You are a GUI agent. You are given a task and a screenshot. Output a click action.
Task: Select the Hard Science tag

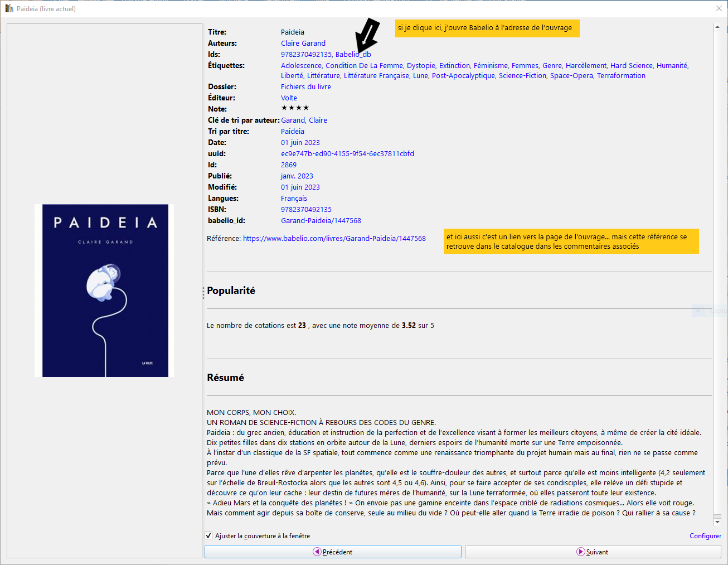631,65
